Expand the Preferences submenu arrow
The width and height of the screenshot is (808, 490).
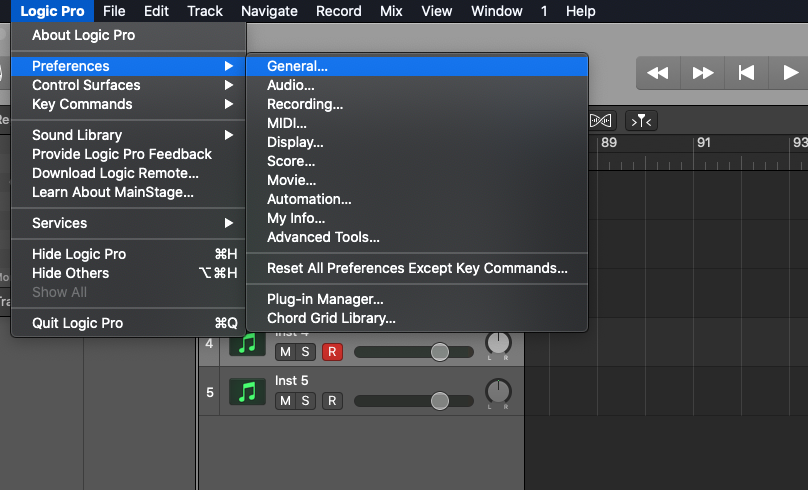point(229,66)
